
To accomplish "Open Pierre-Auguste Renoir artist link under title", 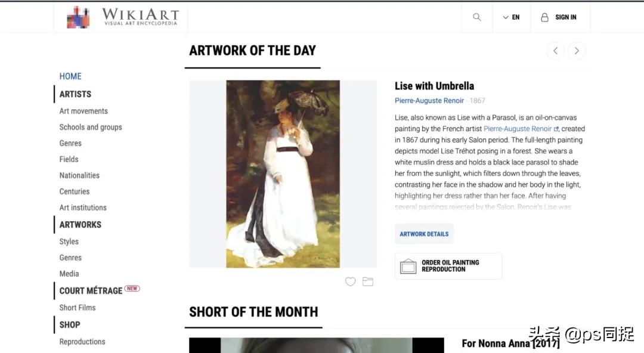I will tap(429, 101).
